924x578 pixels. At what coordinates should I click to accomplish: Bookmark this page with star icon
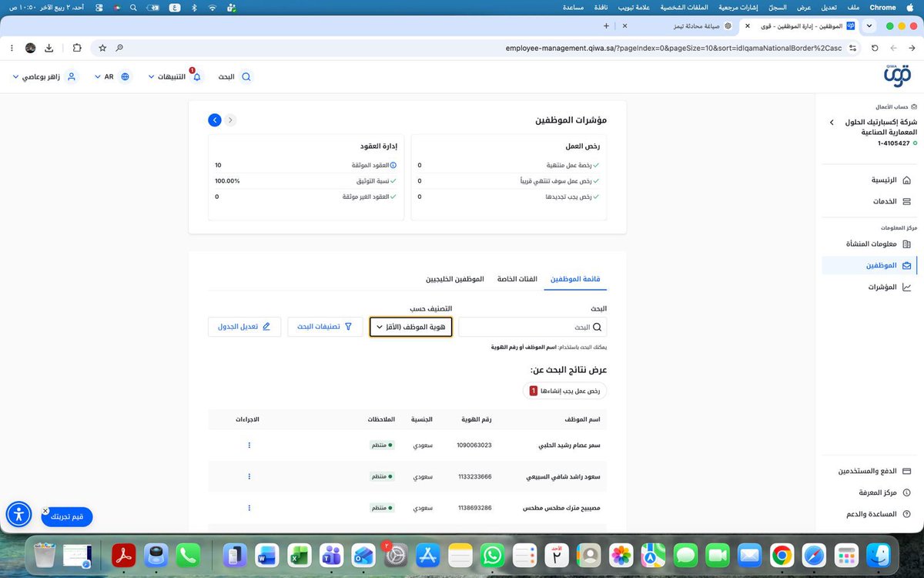point(102,48)
